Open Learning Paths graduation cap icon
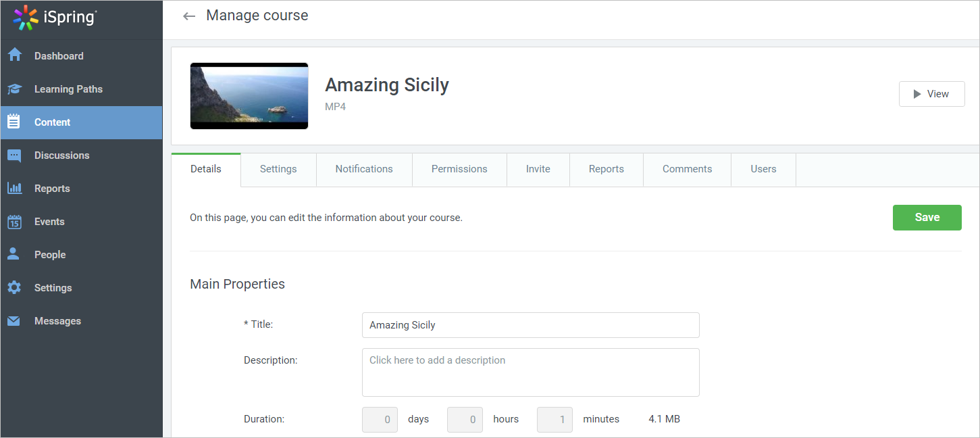Viewport: 980px width, 438px height. click(14, 89)
